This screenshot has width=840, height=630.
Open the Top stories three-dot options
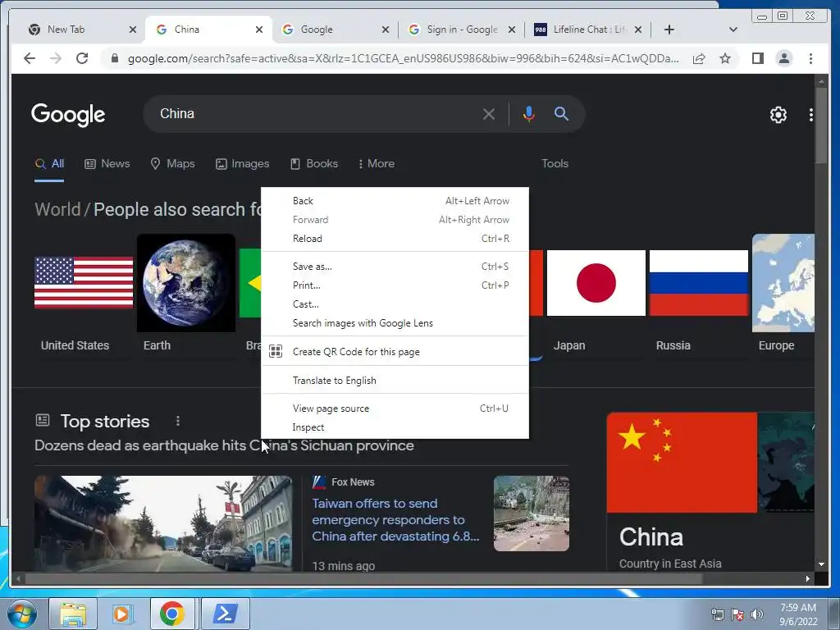click(x=178, y=421)
